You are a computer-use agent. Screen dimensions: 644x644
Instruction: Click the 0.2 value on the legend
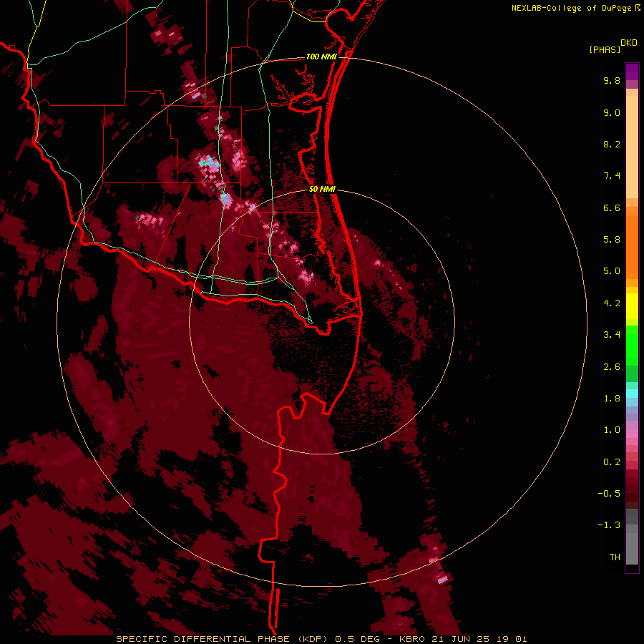pos(612,462)
